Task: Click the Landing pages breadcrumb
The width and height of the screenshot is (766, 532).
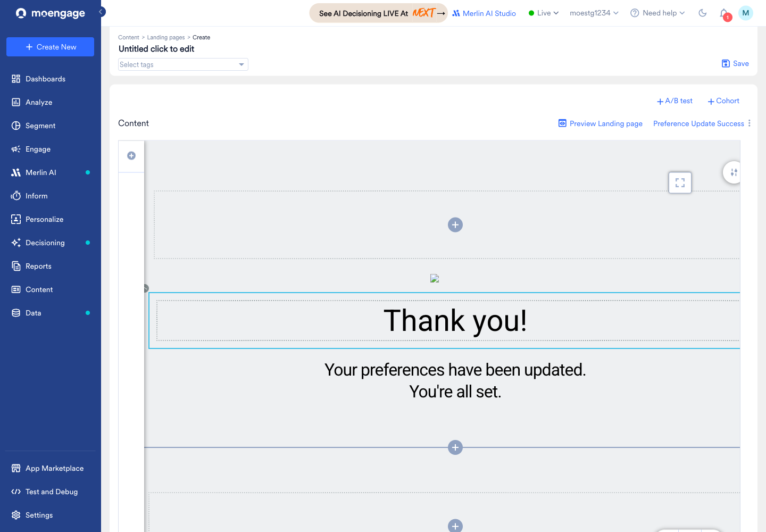Action: coord(166,37)
